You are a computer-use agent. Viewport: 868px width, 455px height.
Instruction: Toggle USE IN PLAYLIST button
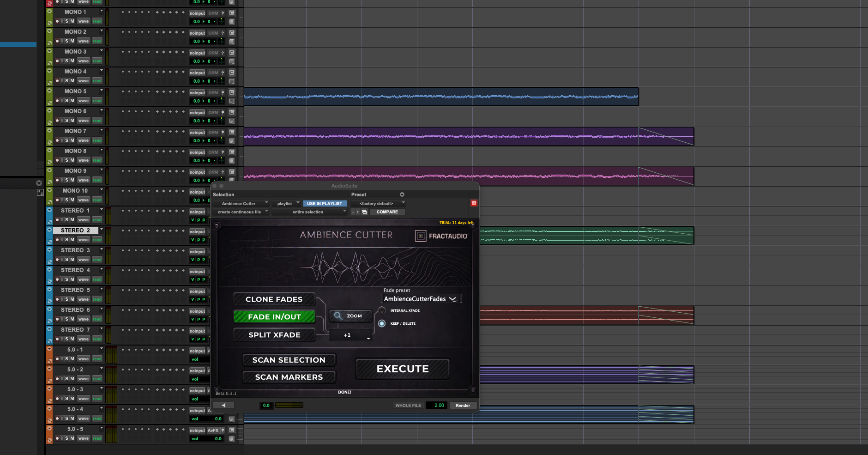(x=325, y=204)
